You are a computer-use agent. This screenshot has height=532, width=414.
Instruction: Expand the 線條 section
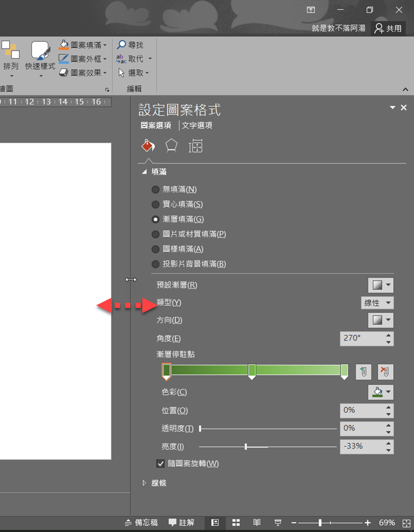point(144,483)
